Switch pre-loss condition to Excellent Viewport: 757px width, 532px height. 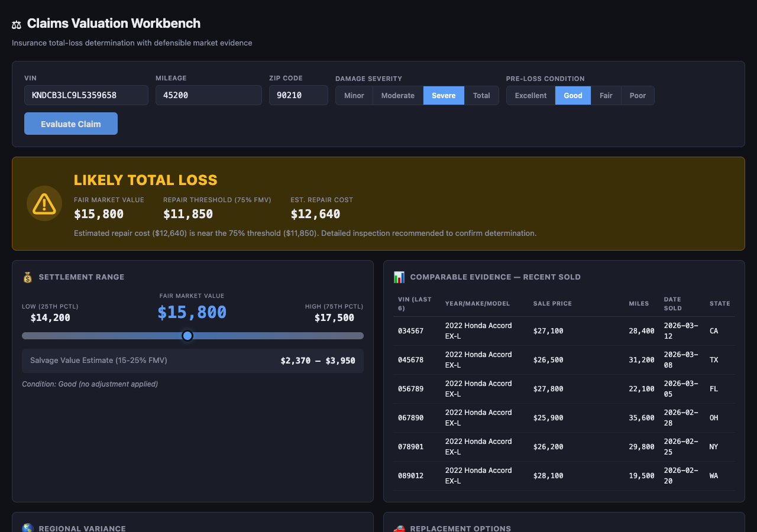click(530, 95)
